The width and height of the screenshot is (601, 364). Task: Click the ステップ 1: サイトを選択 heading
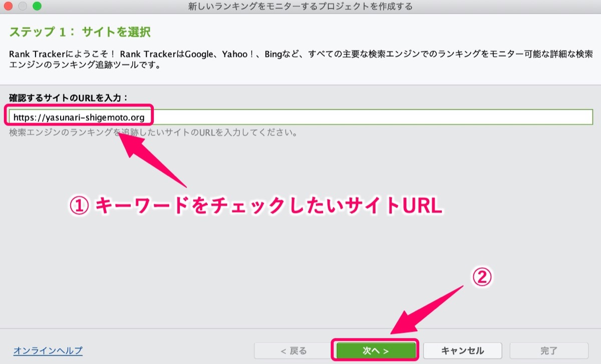pos(80,33)
